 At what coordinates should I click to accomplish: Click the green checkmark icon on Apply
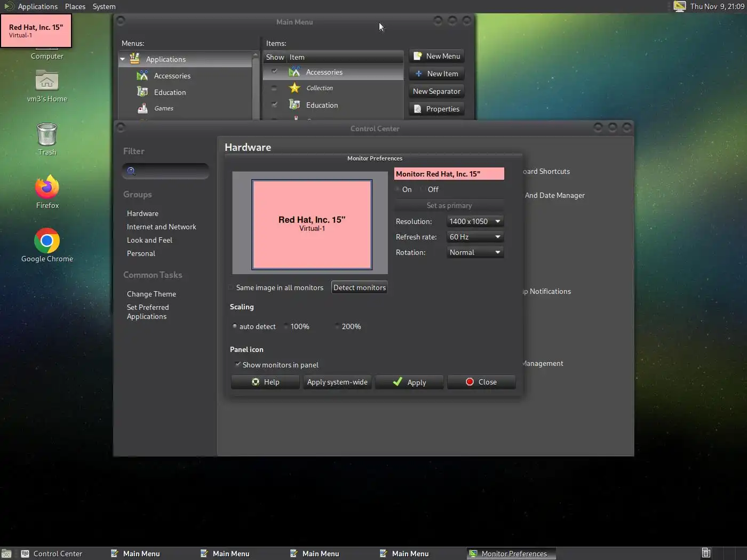tap(398, 382)
